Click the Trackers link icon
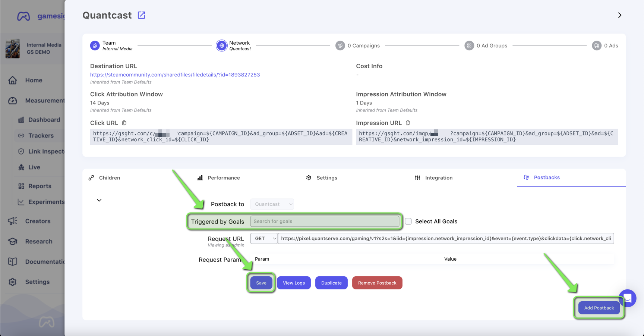Viewport: 644px width, 336px height. 21,136
